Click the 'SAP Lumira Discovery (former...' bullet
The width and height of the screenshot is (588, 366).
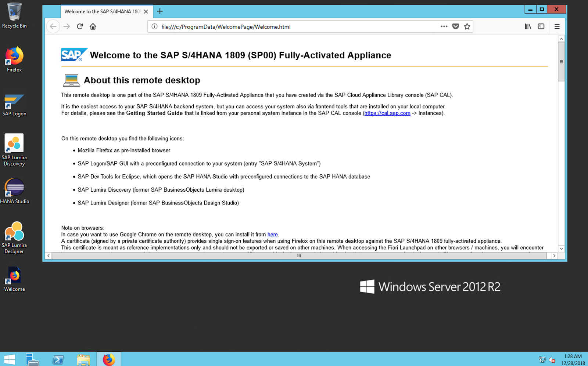pyautogui.click(x=161, y=190)
